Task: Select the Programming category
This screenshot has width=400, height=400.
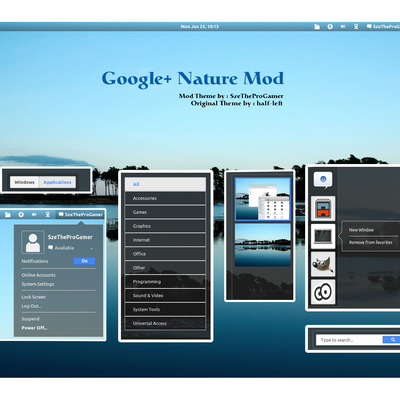Action: 165,282
